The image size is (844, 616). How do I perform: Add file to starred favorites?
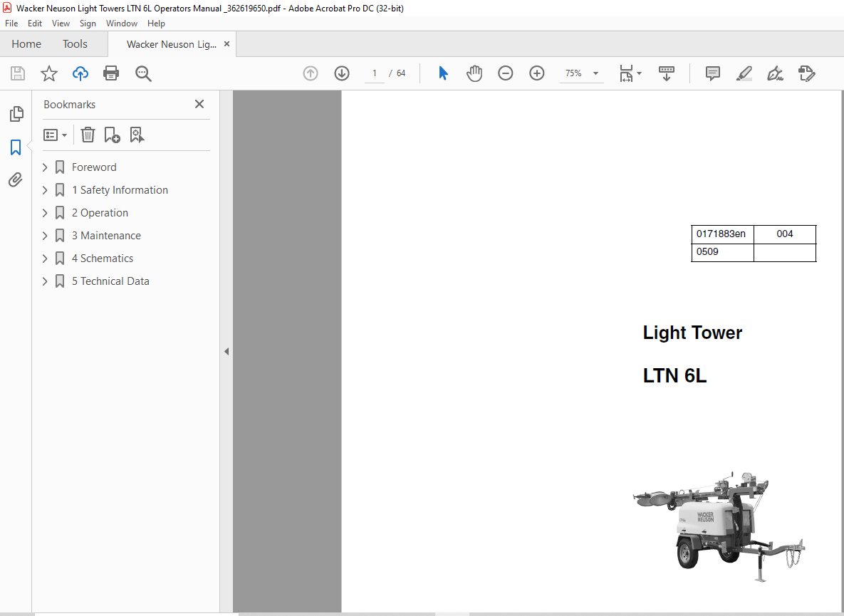click(x=49, y=73)
